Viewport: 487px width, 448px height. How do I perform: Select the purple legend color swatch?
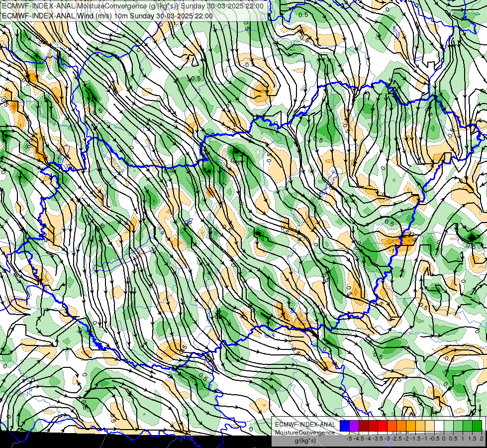[354, 426]
